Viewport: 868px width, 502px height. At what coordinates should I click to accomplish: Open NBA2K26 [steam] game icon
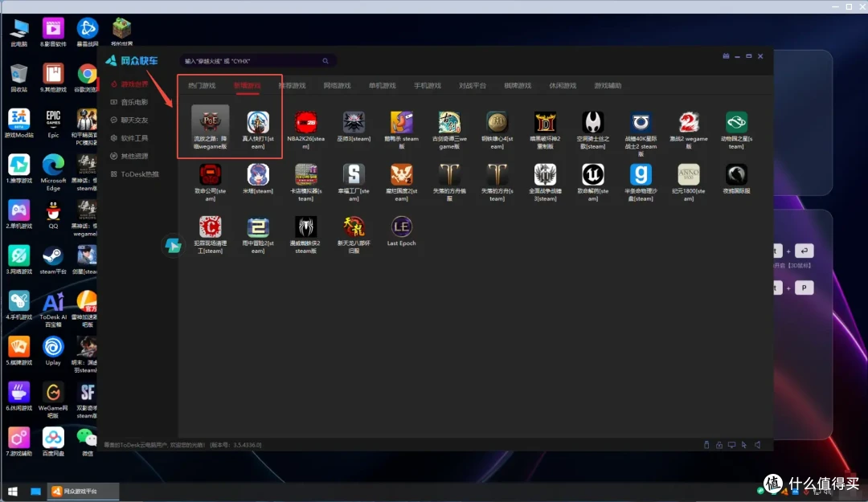[x=305, y=122]
